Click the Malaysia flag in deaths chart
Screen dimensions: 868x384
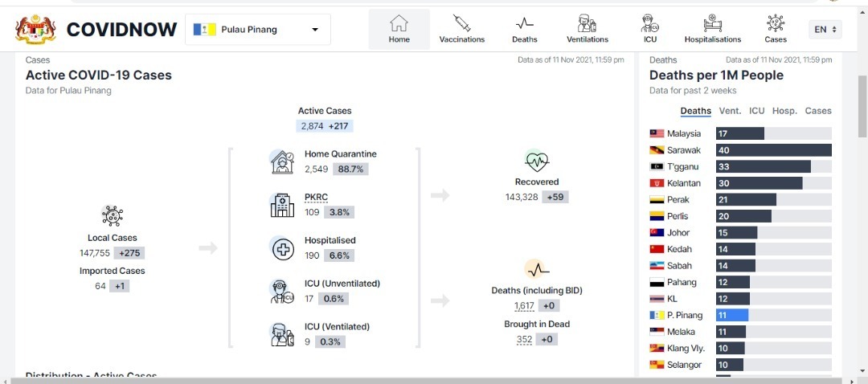tap(657, 133)
